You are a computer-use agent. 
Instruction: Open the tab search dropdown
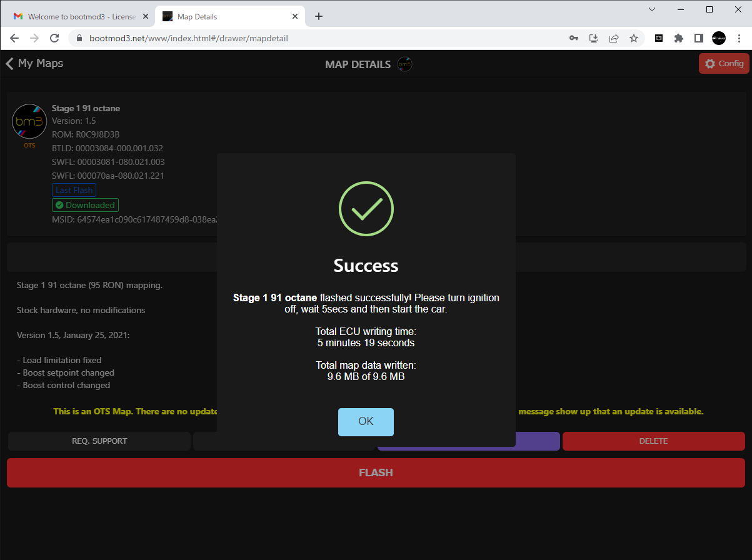[x=652, y=9]
